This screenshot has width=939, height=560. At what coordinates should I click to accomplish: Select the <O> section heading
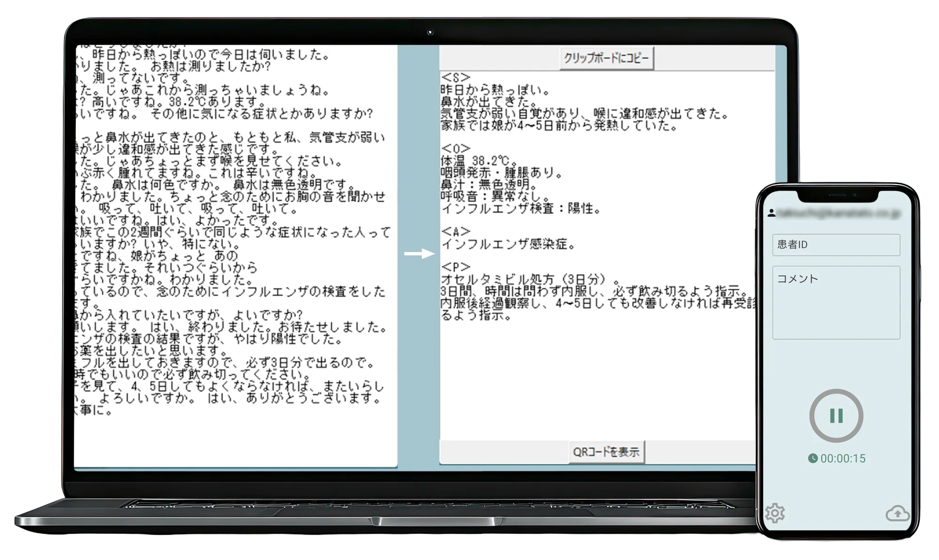456,149
